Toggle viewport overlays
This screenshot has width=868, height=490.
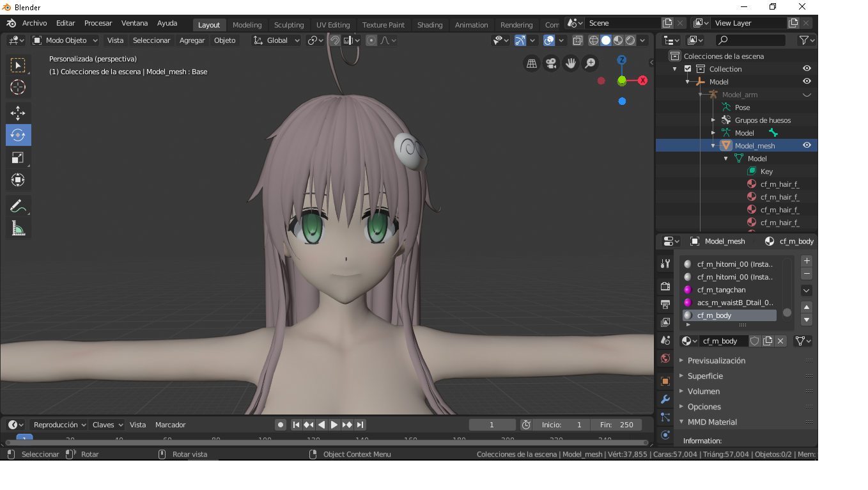(x=549, y=40)
